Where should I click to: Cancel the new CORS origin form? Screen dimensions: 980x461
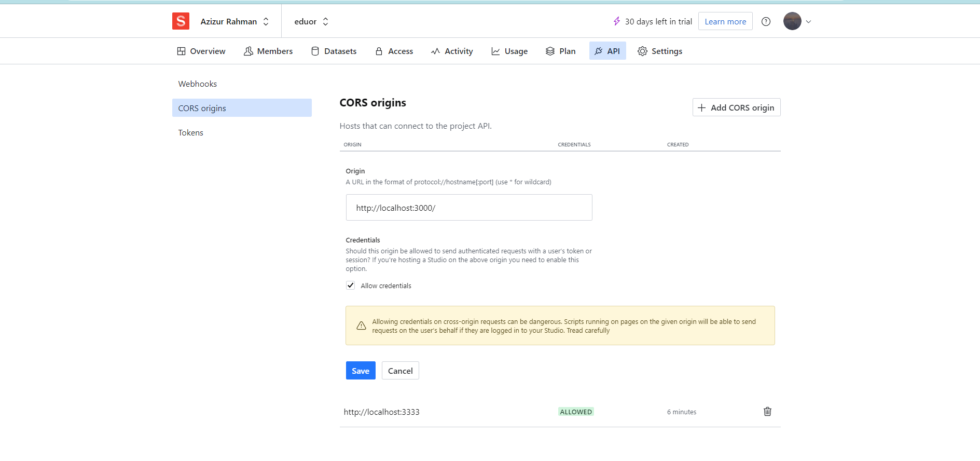click(400, 371)
